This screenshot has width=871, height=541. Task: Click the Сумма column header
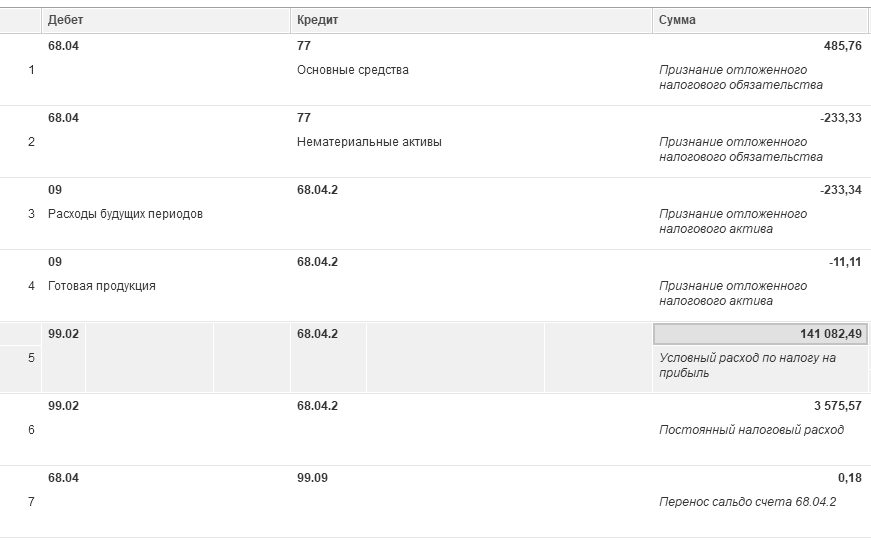[x=760, y=20]
